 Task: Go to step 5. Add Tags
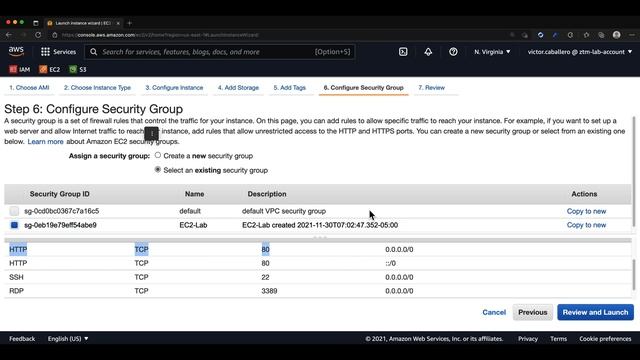tap(289, 88)
